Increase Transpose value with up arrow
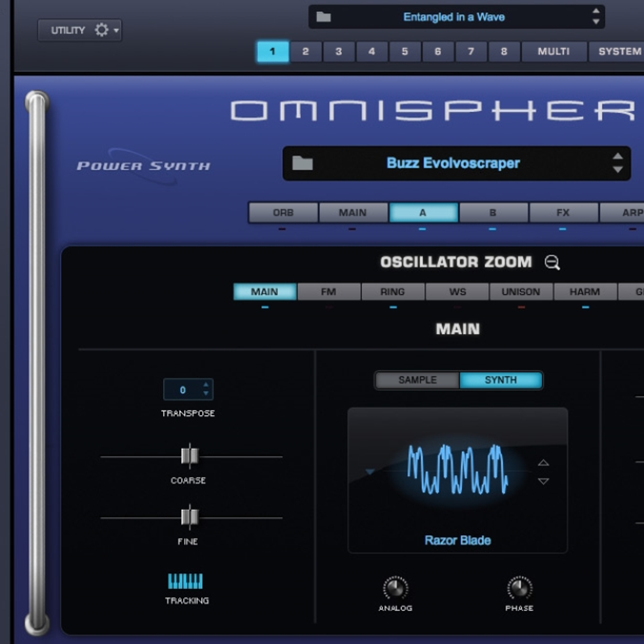The width and height of the screenshot is (644, 644). coord(206,385)
